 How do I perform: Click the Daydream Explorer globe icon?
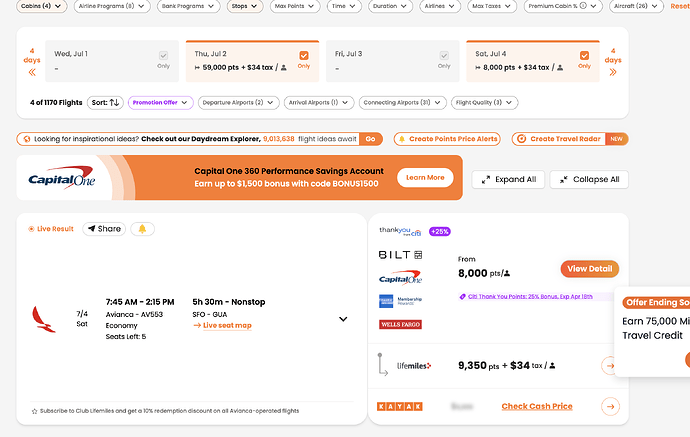point(27,139)
